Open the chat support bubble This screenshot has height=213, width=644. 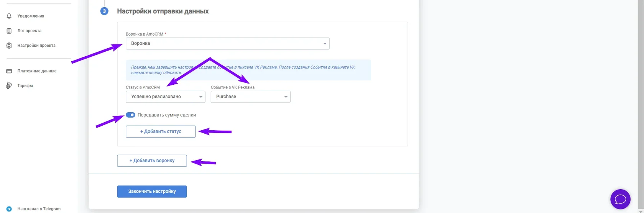click(620, 199)
